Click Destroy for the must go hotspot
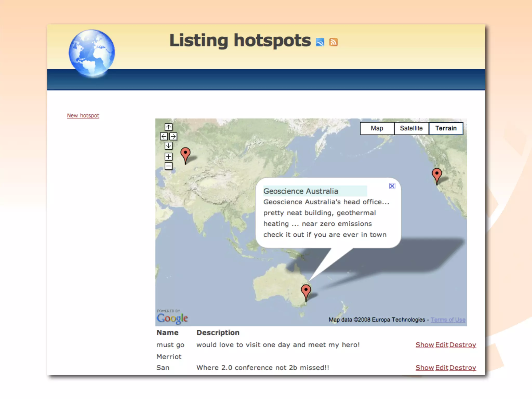The width and height of the screenshot is (532, 399). tap(463, 345)
